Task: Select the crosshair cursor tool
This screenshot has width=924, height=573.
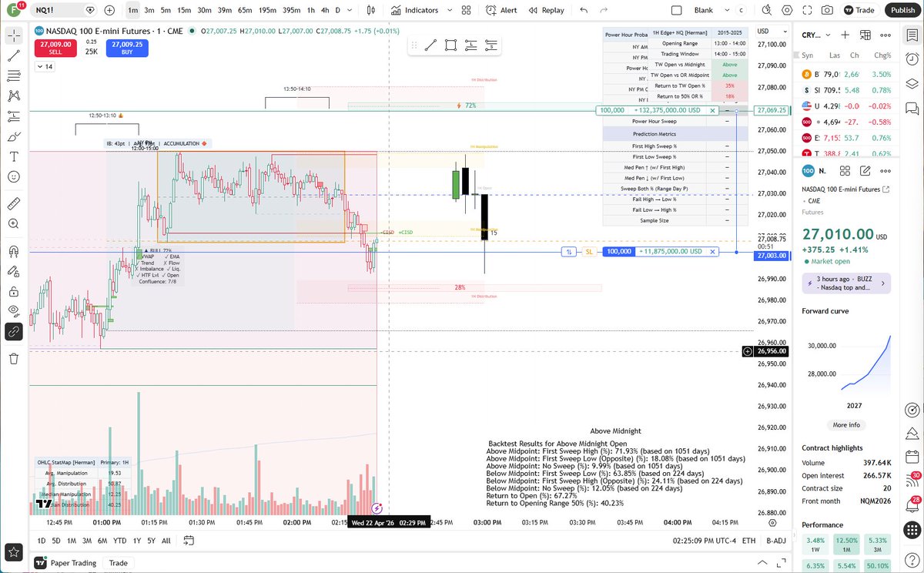Action: [14, 35]
